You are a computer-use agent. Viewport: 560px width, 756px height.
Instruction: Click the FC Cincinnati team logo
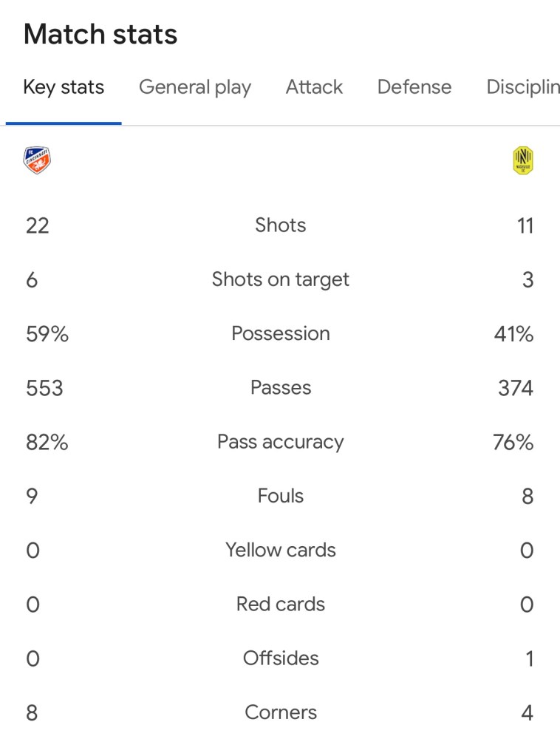tap(37, 160)
